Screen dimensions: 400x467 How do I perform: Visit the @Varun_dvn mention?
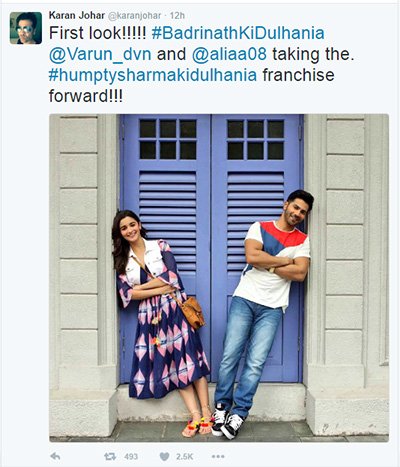tap(100, 54)
